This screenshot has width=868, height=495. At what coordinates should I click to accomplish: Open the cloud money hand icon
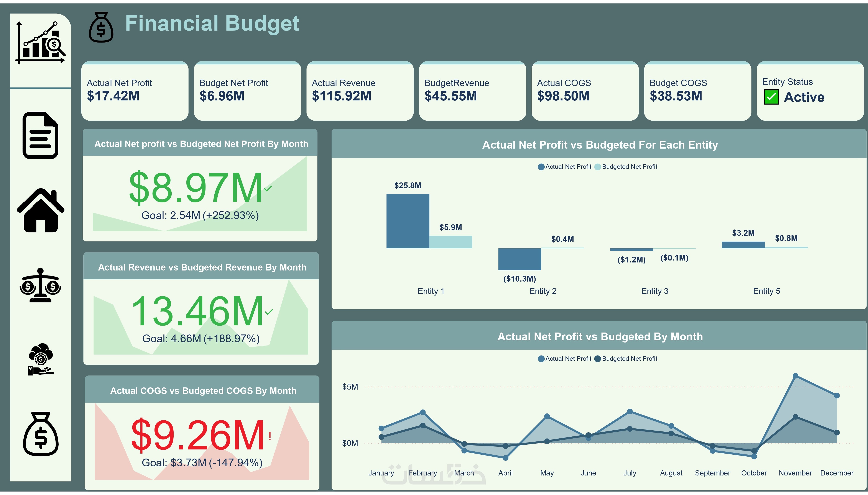(x=40, y=359)
